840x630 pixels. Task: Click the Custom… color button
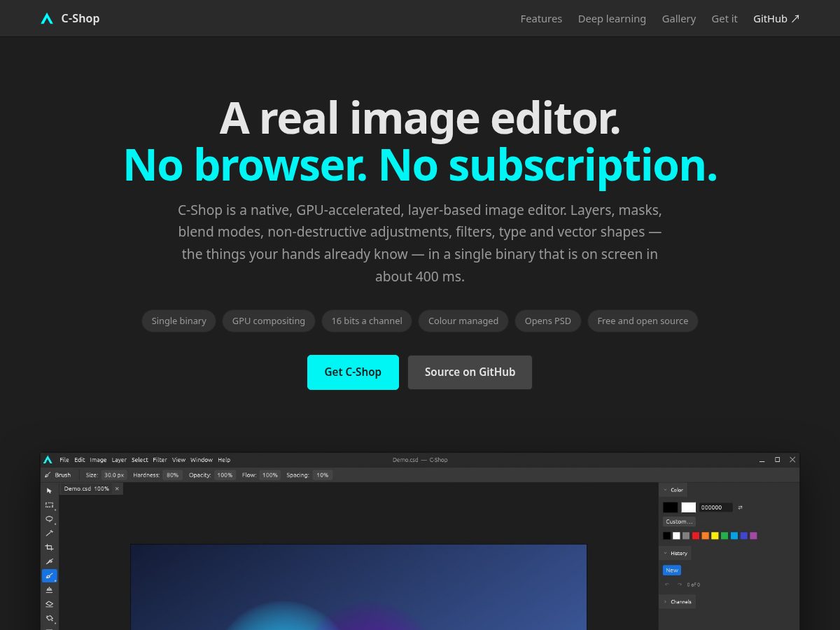pos(679,521)
